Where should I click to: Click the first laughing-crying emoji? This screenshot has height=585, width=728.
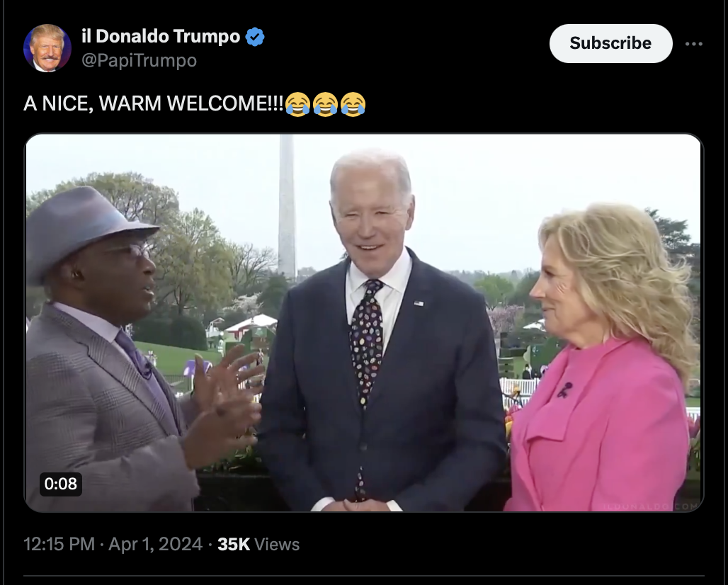[297, 104]
